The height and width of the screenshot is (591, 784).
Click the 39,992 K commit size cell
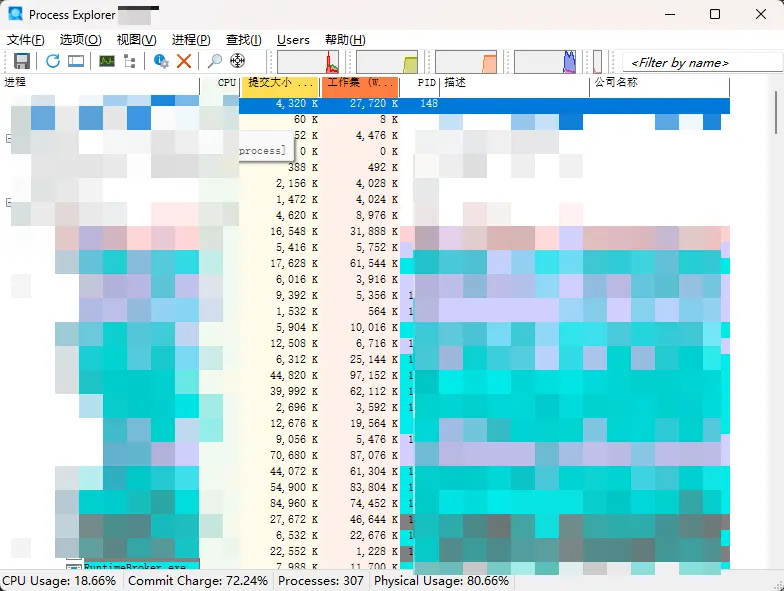tap(294, 392)
